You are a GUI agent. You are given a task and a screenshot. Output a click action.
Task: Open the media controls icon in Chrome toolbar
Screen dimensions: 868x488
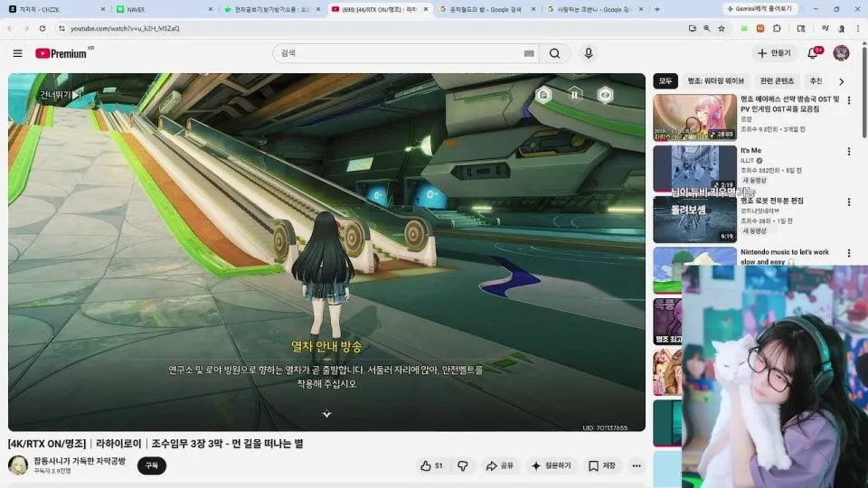click(x=825, y=28)
